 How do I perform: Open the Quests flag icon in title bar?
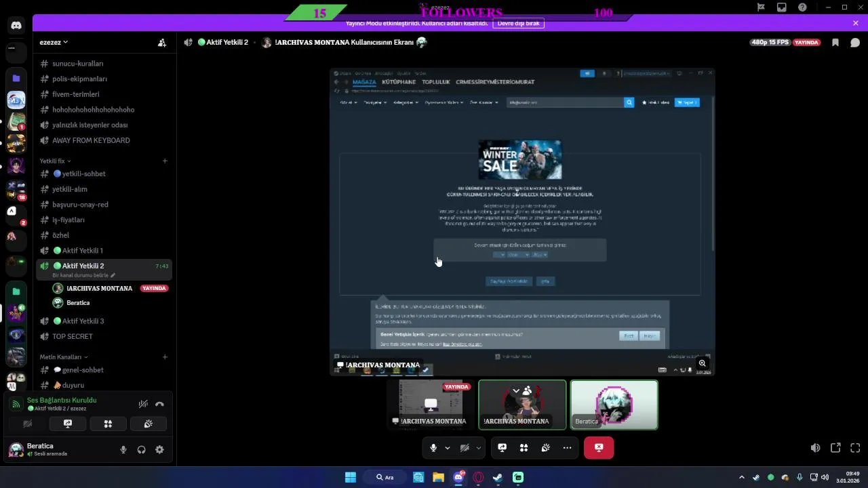pyautogui.click(x=761, y=7)
